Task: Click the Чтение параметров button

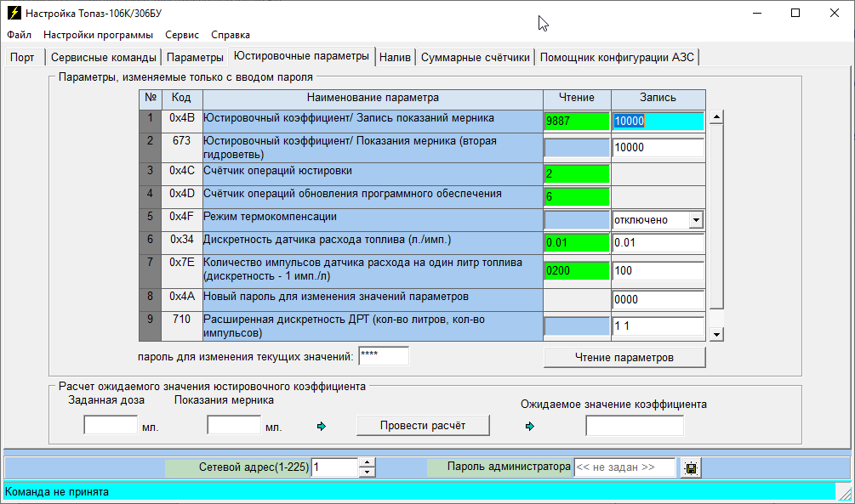Action: [x=624, y=358]
